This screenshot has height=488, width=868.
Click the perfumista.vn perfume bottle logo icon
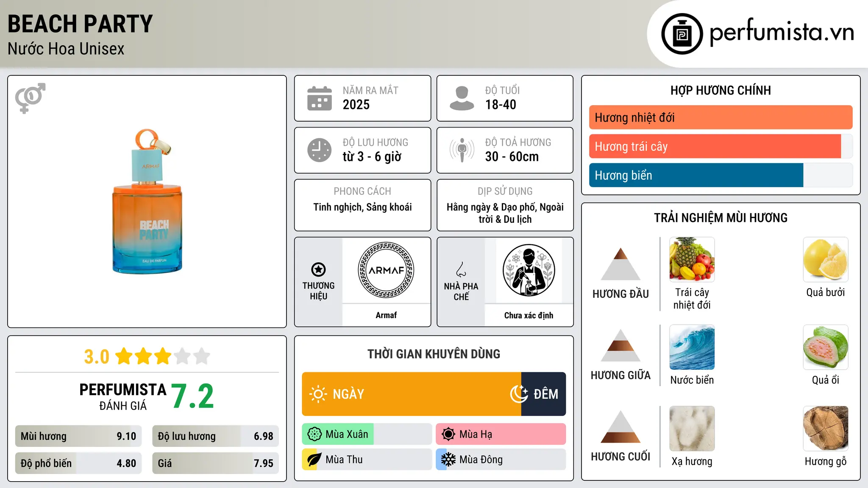tap(682, 34)
